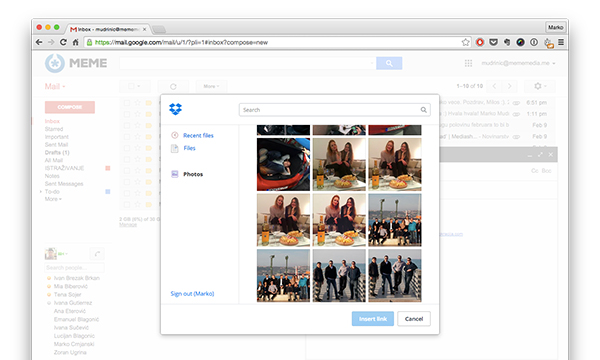This screenshot has width=600, height=360.
Task: Open the select-all checkbox dropdown in Gmail toolbar
Action: coord(134,86)
